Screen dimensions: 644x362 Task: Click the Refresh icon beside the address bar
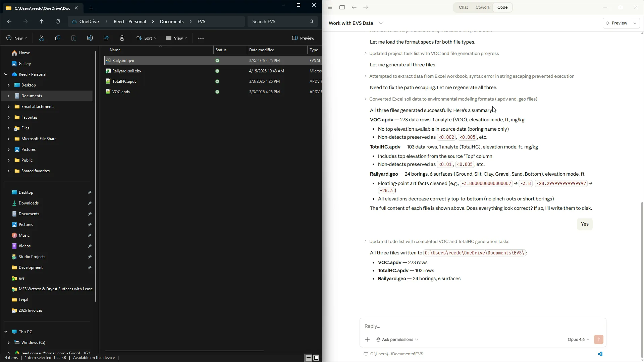pyautogui.click(x=58, y=21)
